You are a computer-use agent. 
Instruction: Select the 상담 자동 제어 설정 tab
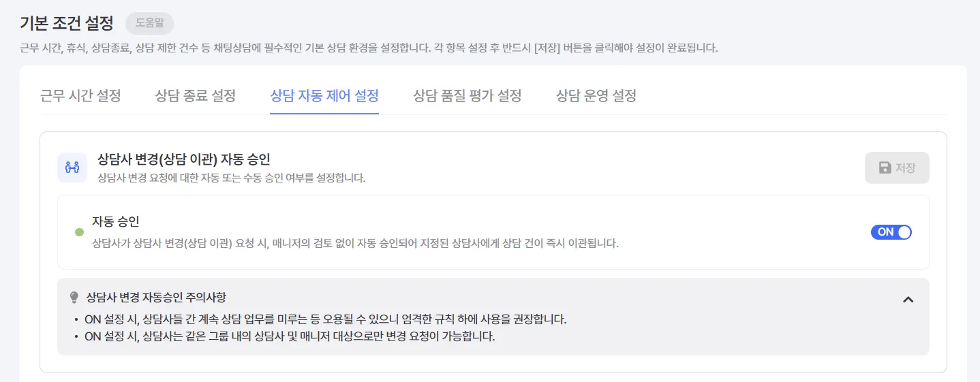point(324,95)
